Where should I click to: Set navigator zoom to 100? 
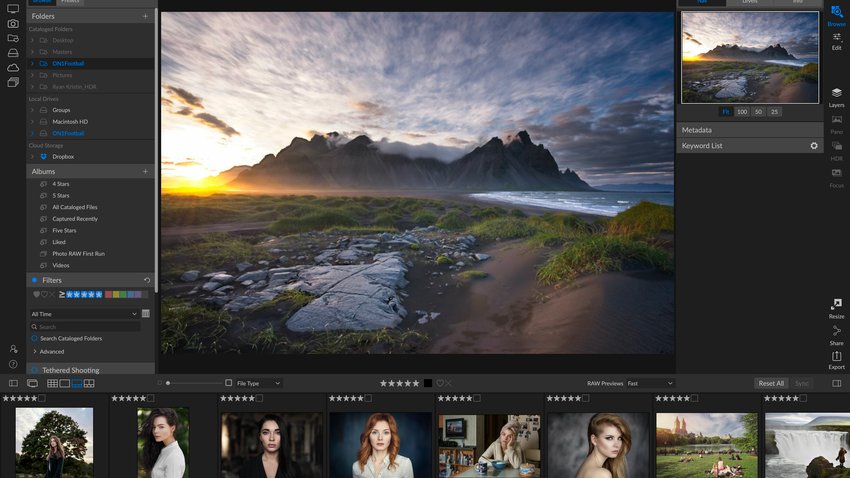[742, 112]
